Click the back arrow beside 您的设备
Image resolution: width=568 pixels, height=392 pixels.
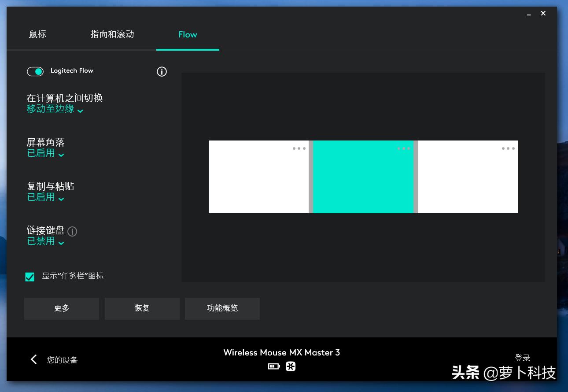(34, 359)
